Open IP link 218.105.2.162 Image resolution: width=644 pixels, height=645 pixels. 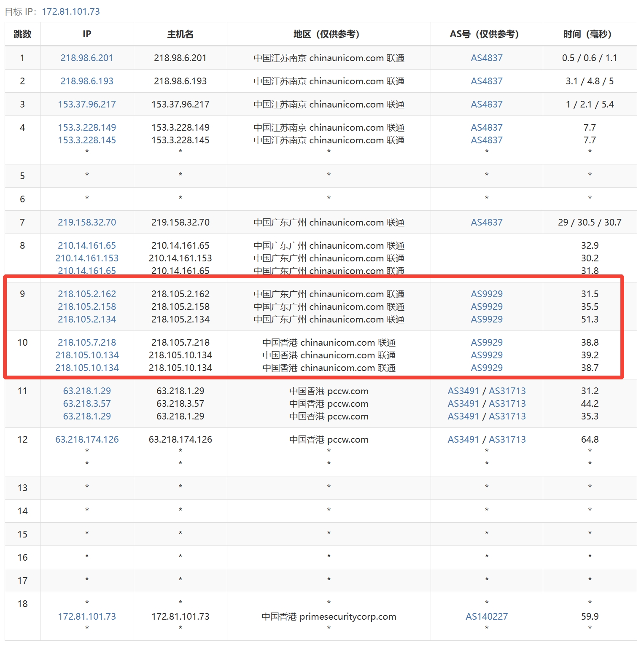87,294
